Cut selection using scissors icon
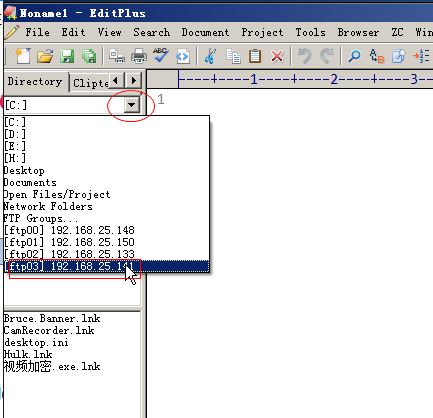This screenshot has width=433, height=418. tap(210, 56)
